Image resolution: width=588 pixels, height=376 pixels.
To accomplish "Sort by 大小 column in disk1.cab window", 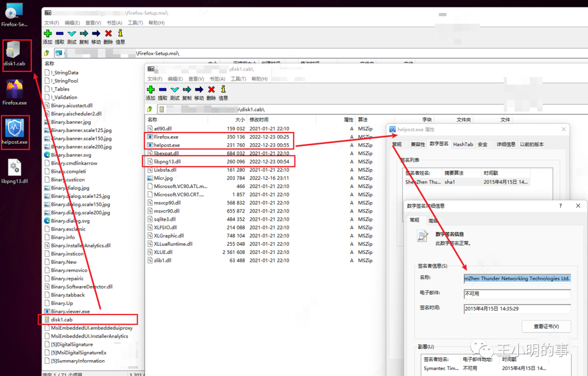I will (x=240, y=120).
